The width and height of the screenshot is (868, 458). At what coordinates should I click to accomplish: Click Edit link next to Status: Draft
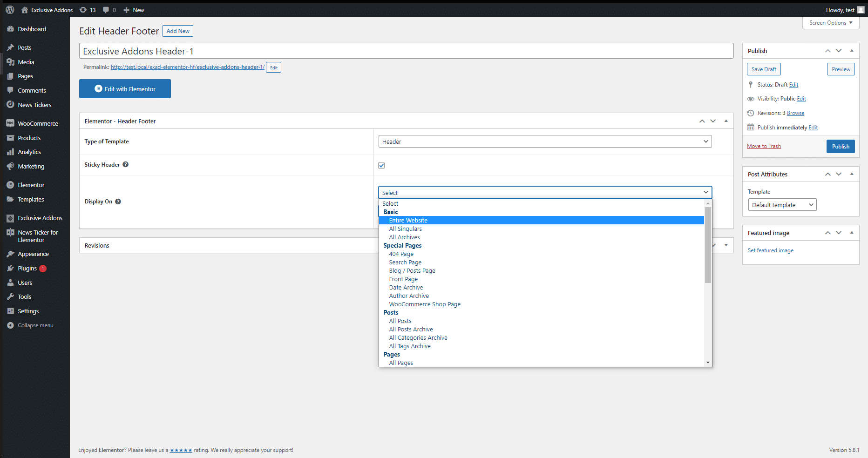click(793, 85)
